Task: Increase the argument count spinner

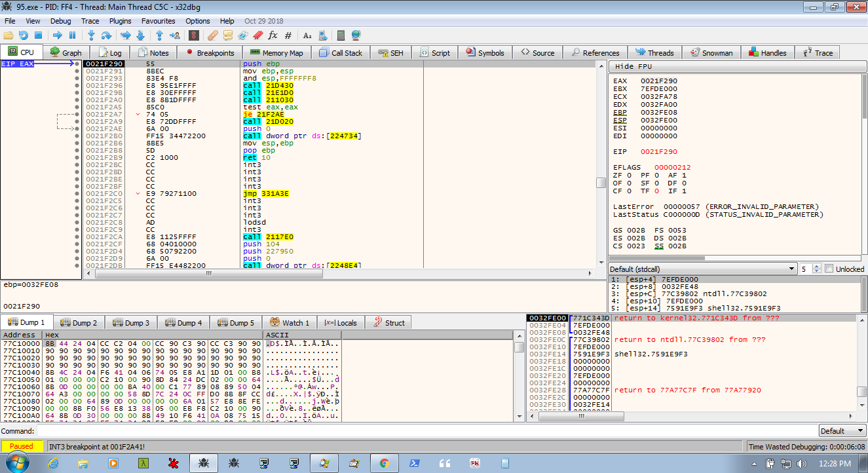Action: click(816, 266)
